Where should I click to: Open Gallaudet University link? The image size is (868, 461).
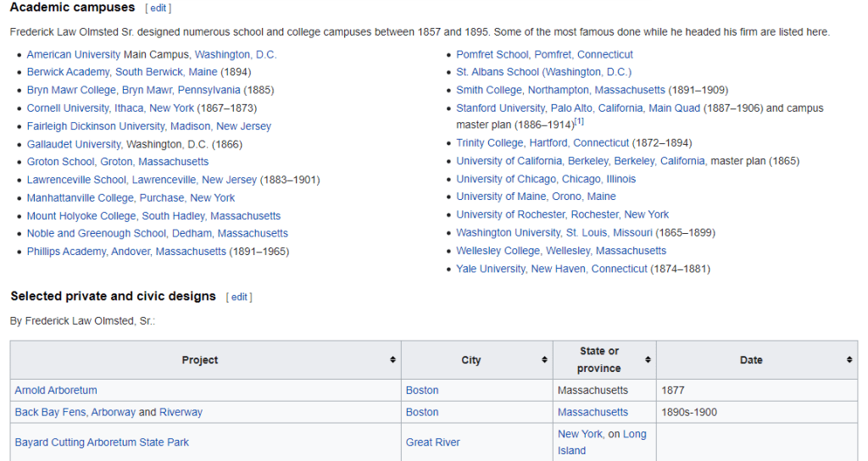pos(74,144)
